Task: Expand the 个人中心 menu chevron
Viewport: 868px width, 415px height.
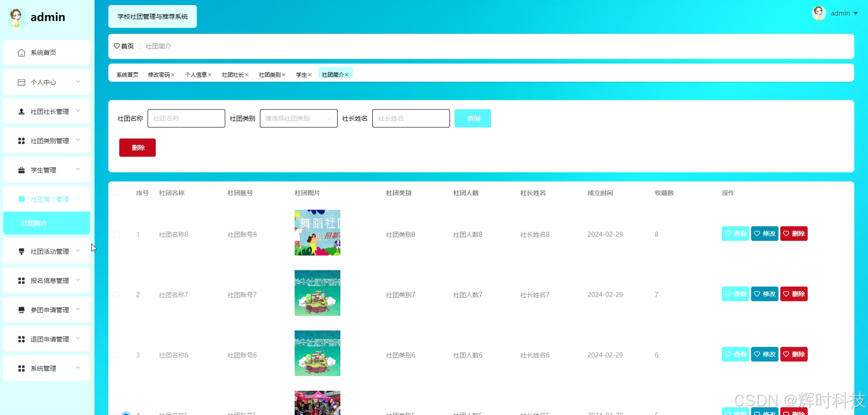Action: pos(78,82)
